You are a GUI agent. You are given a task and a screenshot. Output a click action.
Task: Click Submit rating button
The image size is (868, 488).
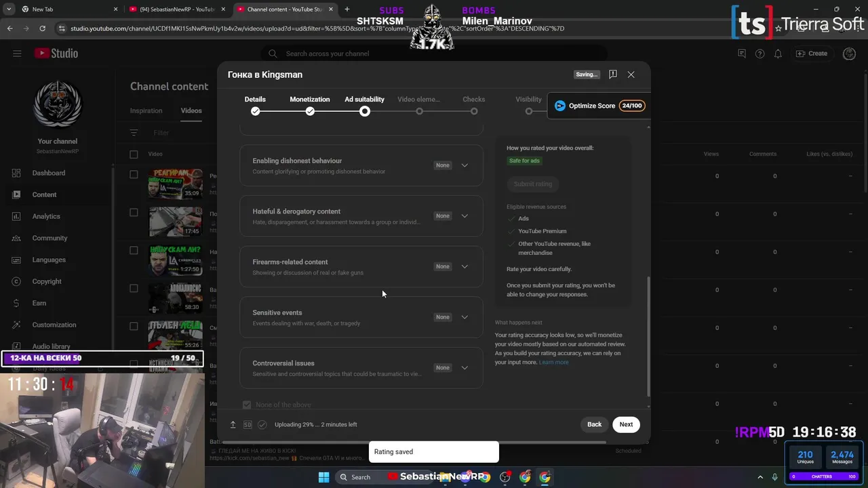[533, 184]
